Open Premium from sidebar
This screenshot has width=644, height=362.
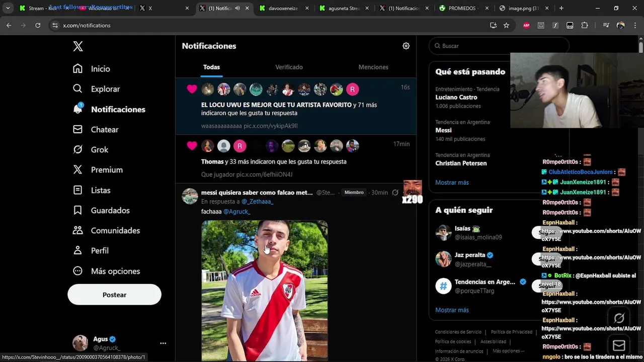pyautogui.click(x=98, y=169)
